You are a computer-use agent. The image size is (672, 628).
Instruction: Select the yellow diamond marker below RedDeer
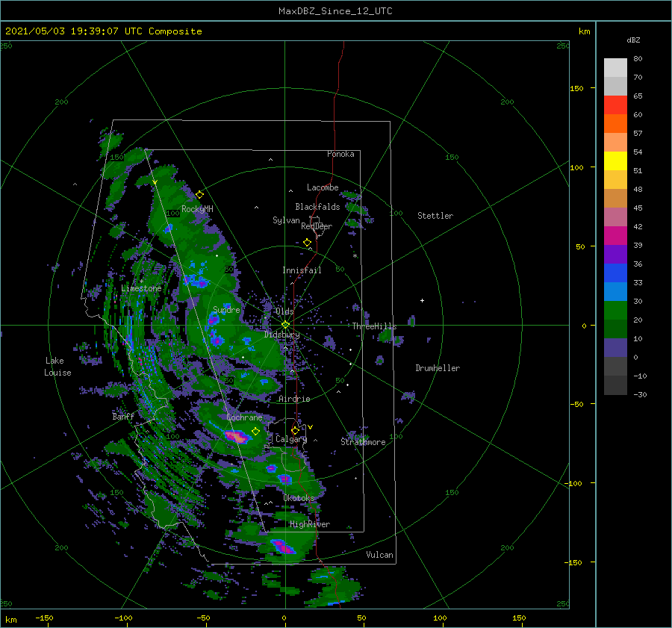(x=308, y=242)
